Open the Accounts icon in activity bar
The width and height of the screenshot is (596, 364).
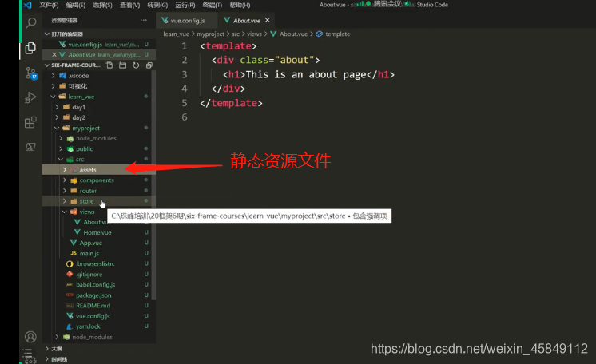[x=30, y=337]
